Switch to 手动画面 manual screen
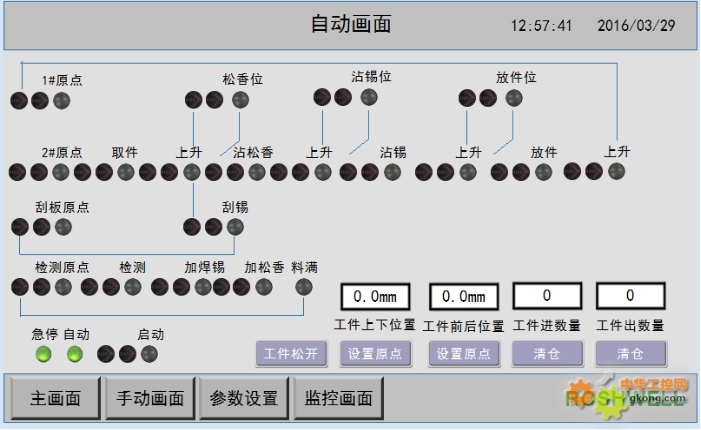 (150, 398)
